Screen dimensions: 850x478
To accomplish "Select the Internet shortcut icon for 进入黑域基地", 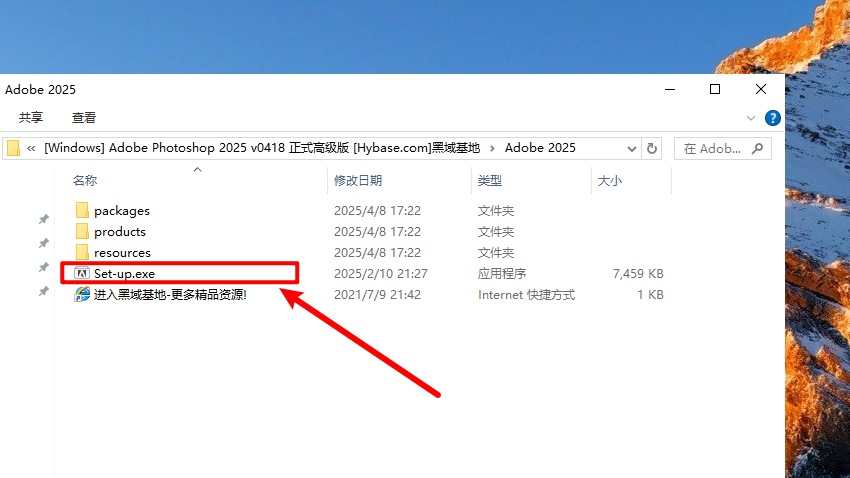I will pos(82,294).
